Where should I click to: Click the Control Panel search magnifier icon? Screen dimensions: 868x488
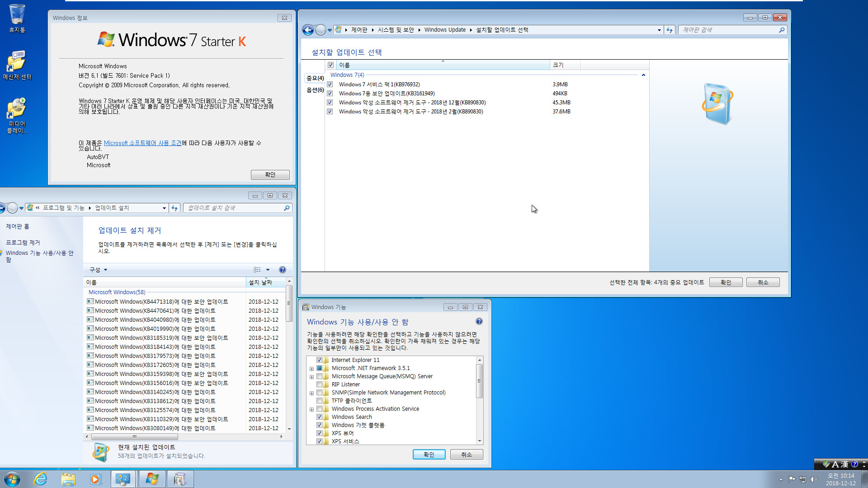(x=782, y=30)
